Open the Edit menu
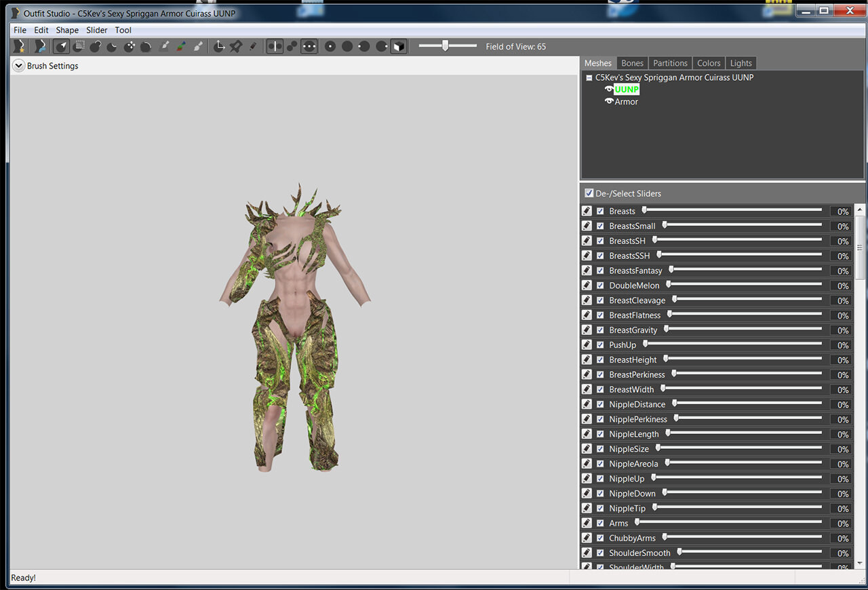868x590 pixels. pos(41,30)
